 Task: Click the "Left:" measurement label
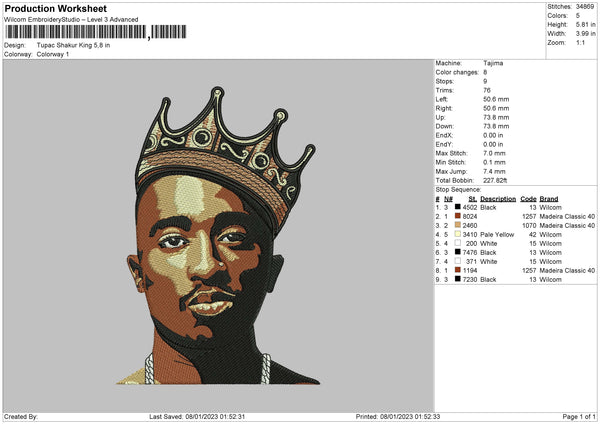pos(441,99)
